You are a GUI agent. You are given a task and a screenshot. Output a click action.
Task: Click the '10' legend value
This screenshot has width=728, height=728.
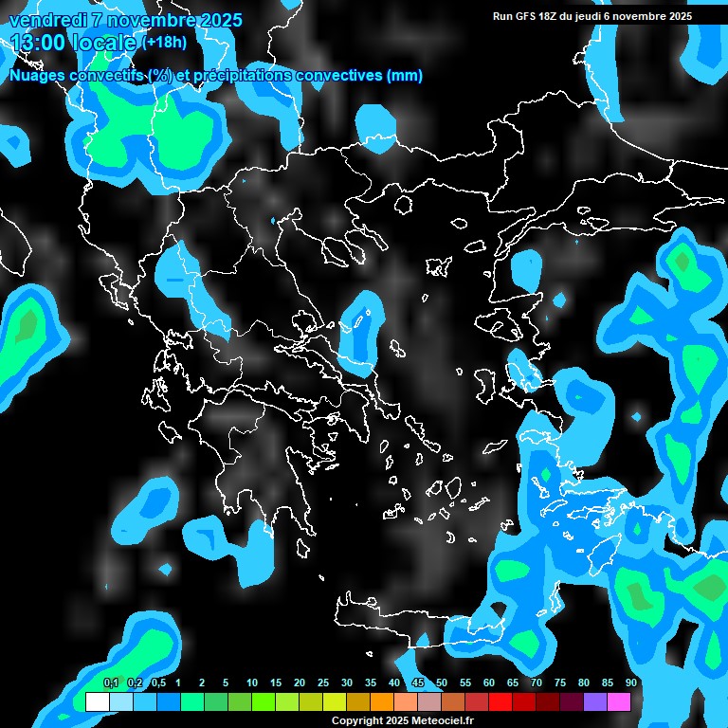pos(252,682)
